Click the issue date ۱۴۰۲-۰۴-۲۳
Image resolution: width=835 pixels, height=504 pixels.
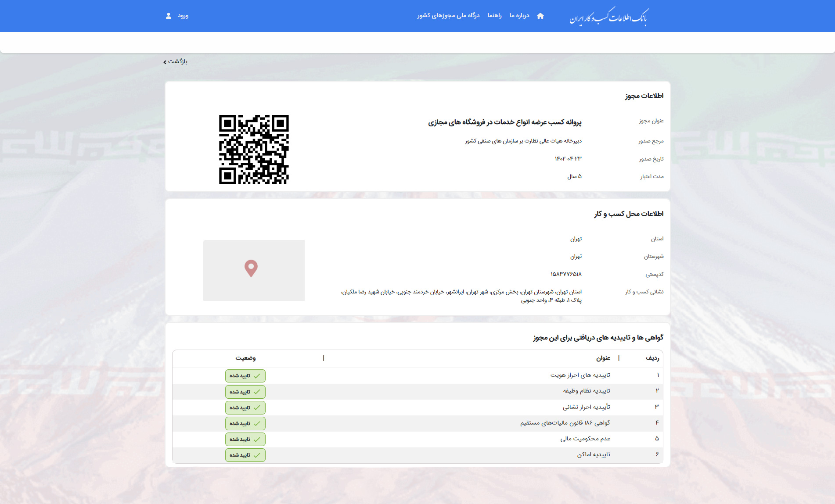point(568,159)
